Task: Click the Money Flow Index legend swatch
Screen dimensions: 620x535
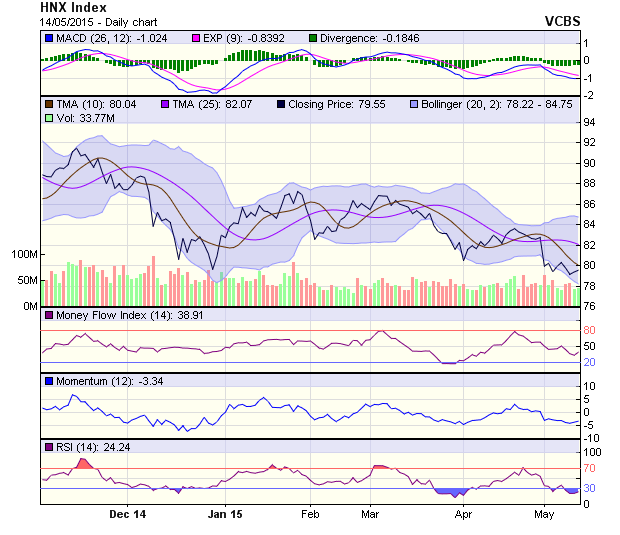Action: pos(49,316)
